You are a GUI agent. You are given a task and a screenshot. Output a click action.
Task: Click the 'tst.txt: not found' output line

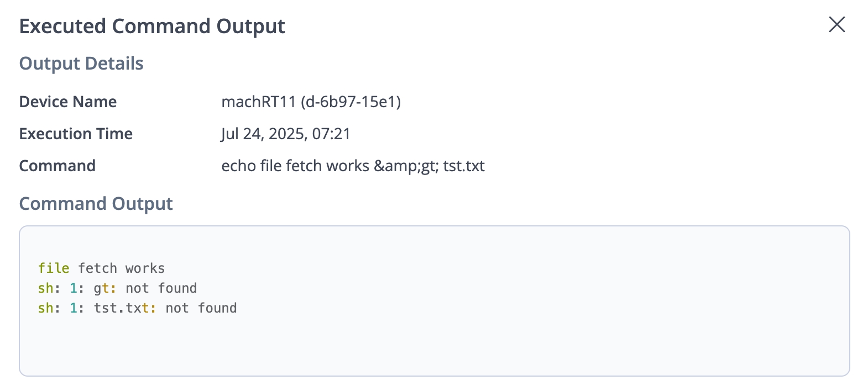165,308
